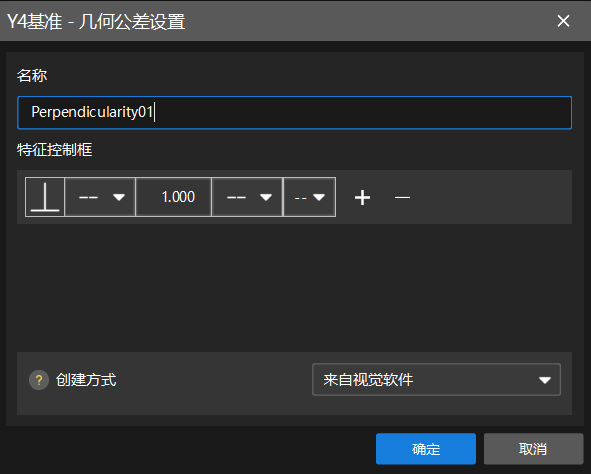Click the 特征控制框 label
This screenshot has width=591, height=474.
click(55, 150)
